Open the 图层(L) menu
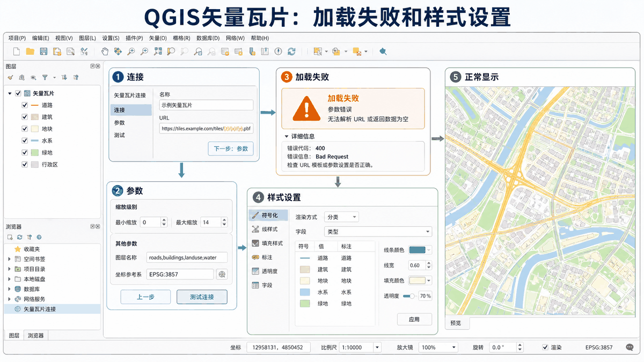 click(x=87, y=38)
